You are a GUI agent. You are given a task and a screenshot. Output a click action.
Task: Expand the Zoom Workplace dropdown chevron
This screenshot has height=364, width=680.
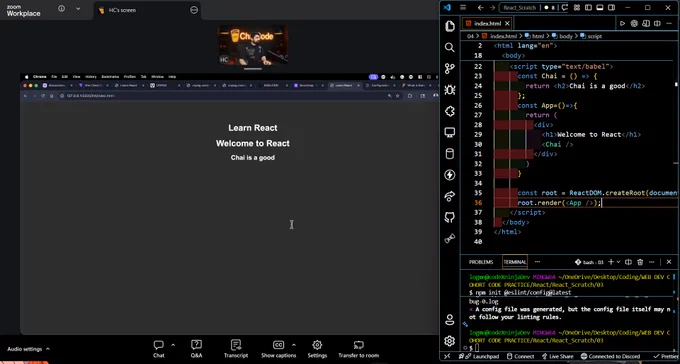tap(78, 9)
